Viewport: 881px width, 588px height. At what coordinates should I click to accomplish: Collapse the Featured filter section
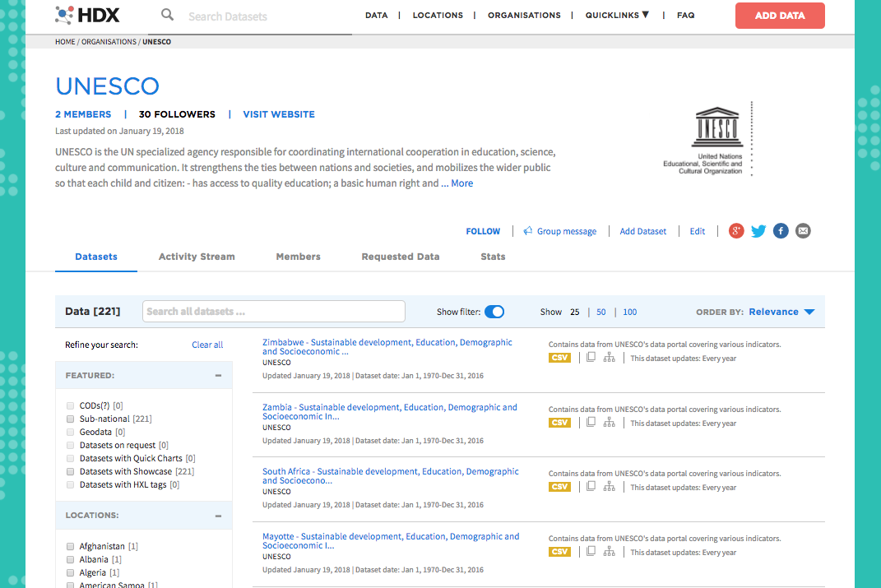(218, 375)
